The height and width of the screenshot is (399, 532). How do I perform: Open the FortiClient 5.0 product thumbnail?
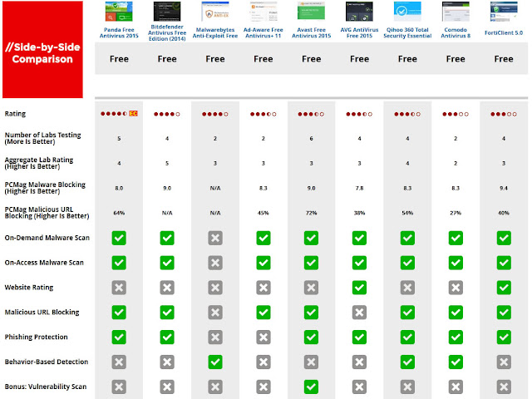pyautogui.click(x=504, y=12)
